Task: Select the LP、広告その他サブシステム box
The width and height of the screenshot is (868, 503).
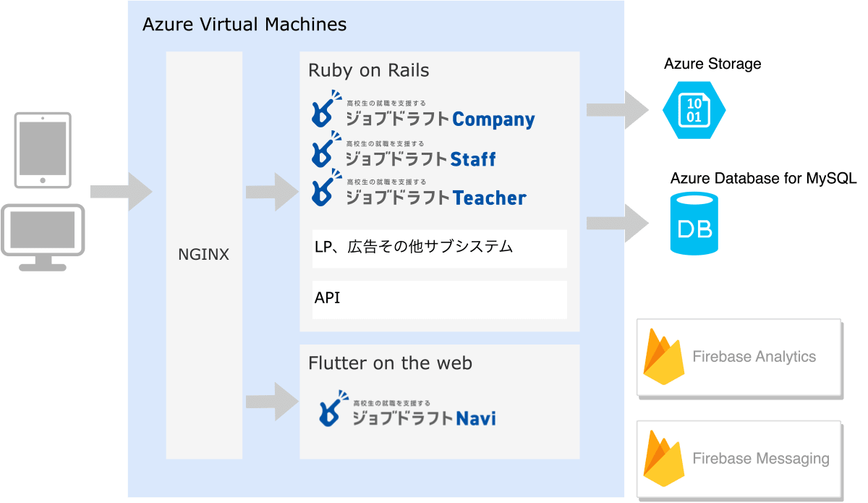Action: click(x=440, y=248)
